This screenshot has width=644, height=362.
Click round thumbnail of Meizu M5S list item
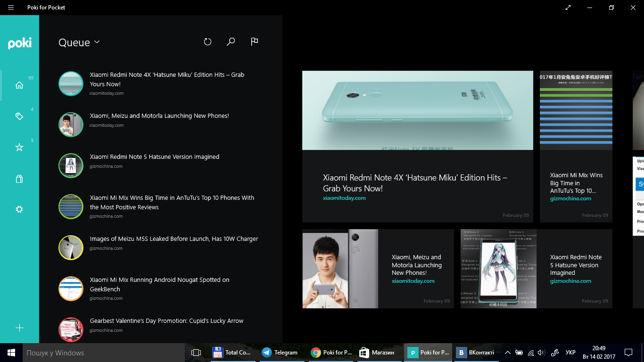[71, 247]
